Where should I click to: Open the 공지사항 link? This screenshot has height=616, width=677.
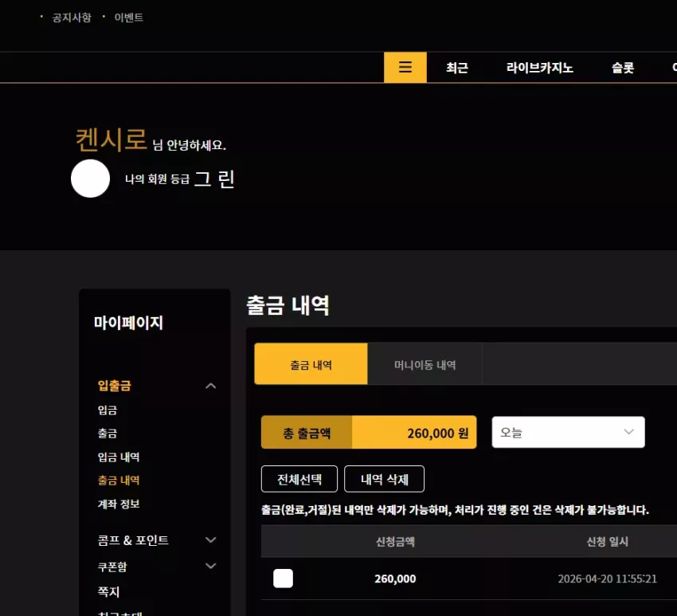pyautogui.click(x=72, y=18)
